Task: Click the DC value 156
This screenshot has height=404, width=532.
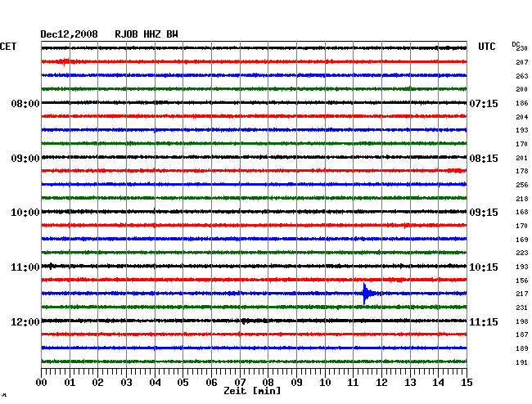Action: pyautogui.click(x=522, y=281)
